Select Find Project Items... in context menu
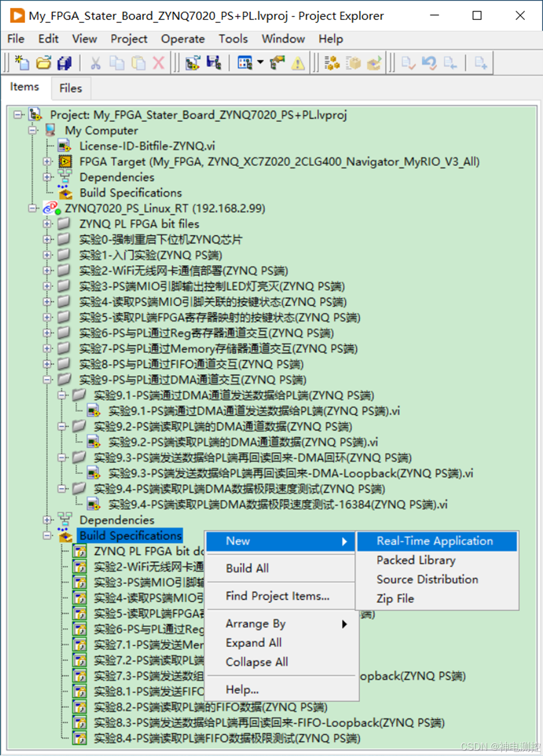Screen dimensions: 543x756 (x=280, y=596)
